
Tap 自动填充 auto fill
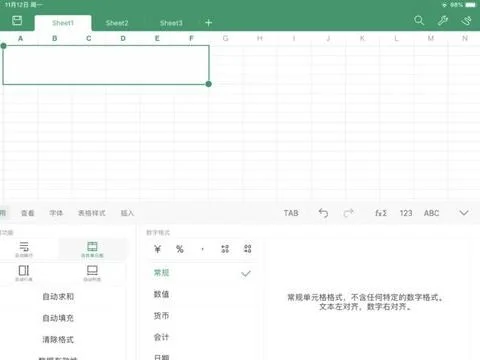tap(58, 318)
